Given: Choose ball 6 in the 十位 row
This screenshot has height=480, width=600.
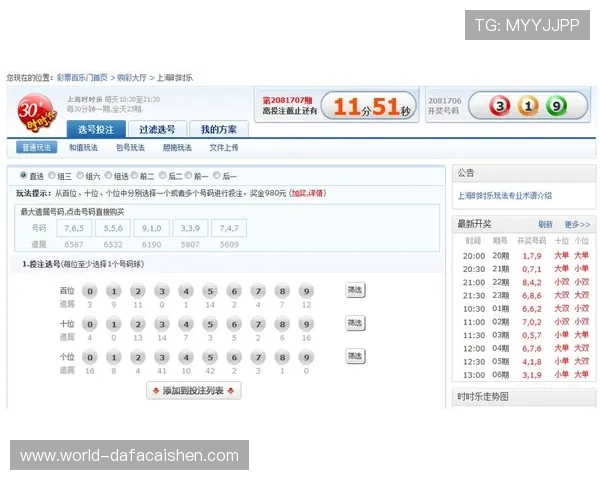Looking at the screenshot, I should coord(234,325).
